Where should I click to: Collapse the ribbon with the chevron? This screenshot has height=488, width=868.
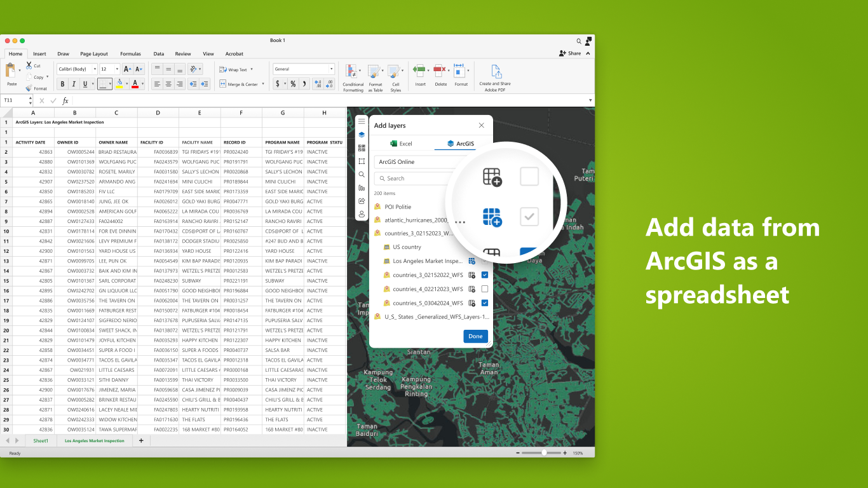[588, 53]
